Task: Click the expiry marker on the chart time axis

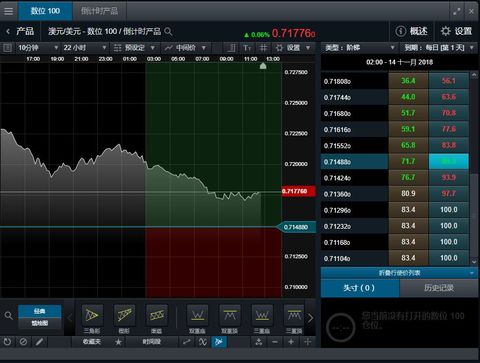Action: pos(263,66)
